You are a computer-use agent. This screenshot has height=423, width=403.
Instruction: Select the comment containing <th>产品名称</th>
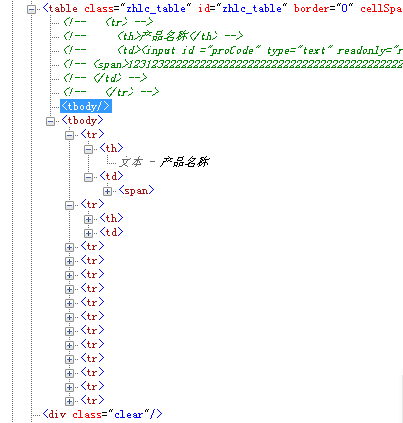(153, 36)
